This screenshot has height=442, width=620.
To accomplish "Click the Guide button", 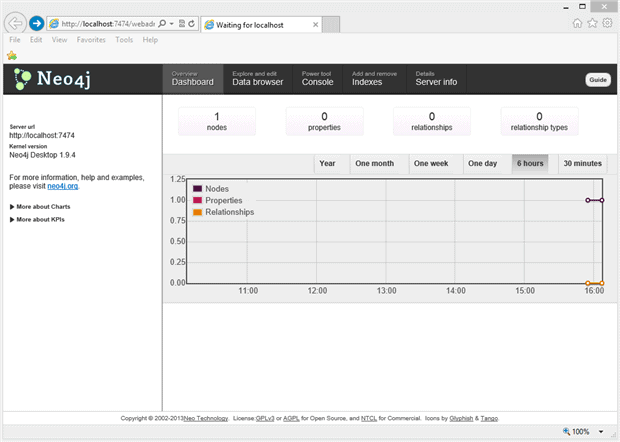I will 598,80.
